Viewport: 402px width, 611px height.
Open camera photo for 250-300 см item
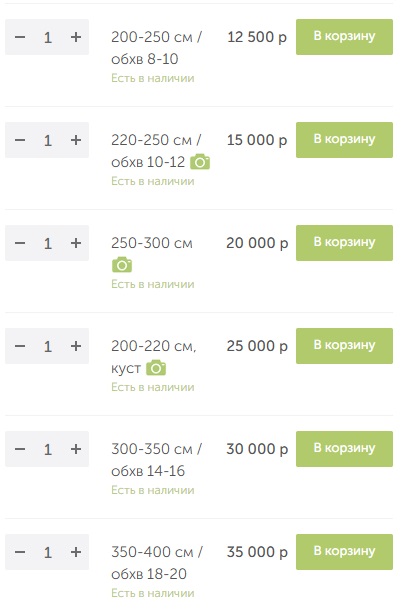pos(122,265)
